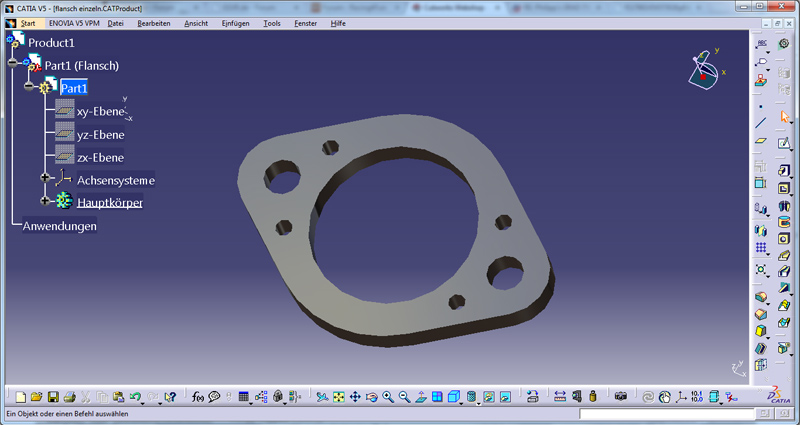Select the xy-Ebene plane in tree
Screen dimensions: 800x425
[x=100, y=112]
